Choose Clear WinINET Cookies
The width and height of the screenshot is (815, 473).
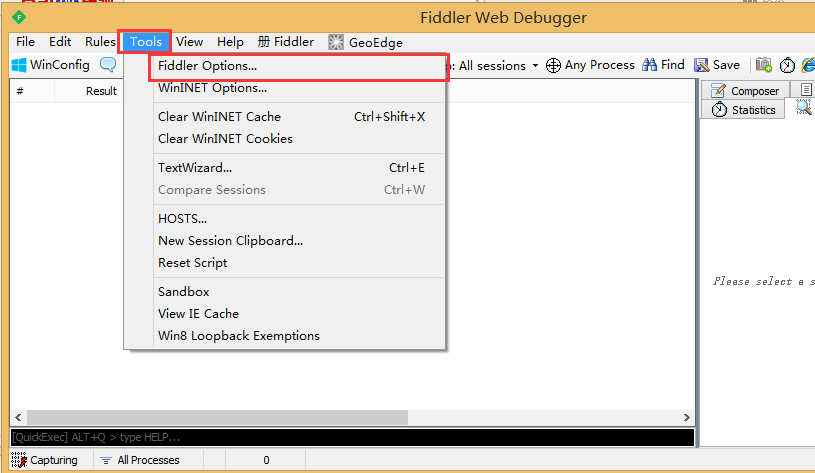coord(299,139)
